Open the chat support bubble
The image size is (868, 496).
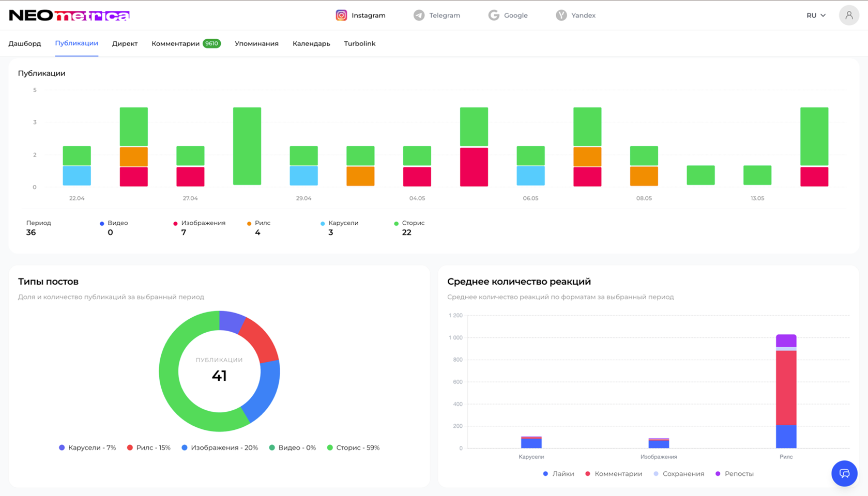pyautogui.click(x=844, y=473)
